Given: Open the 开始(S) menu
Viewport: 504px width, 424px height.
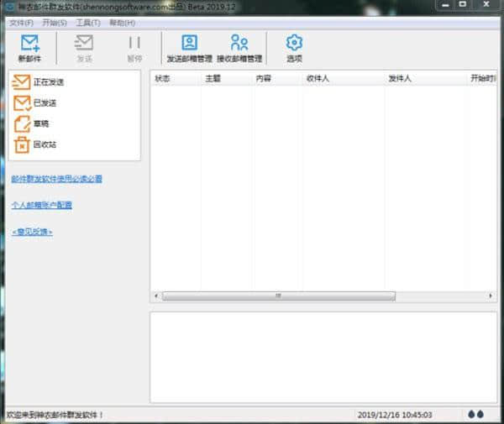Looking at the screenshot, I should coord(55,23).
